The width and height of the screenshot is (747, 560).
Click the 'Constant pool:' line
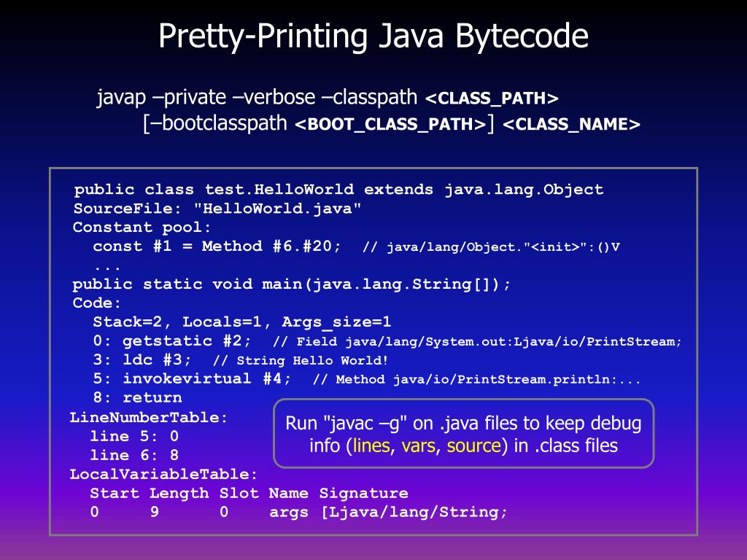coord(142,227)
